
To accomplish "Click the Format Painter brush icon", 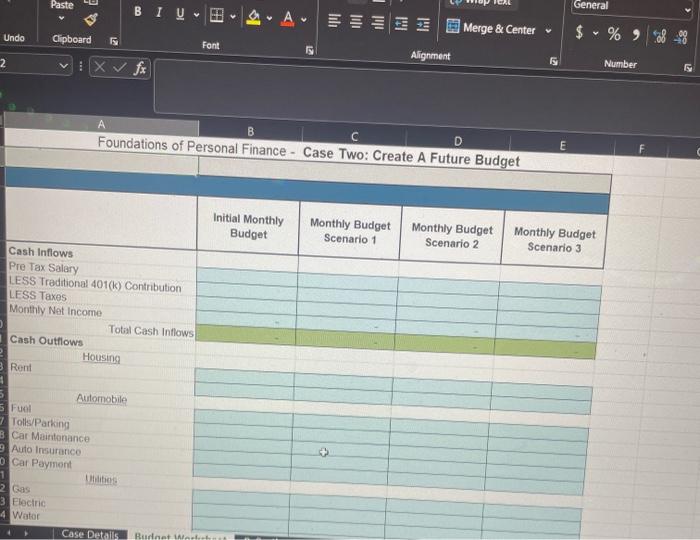I will (91, 19).
